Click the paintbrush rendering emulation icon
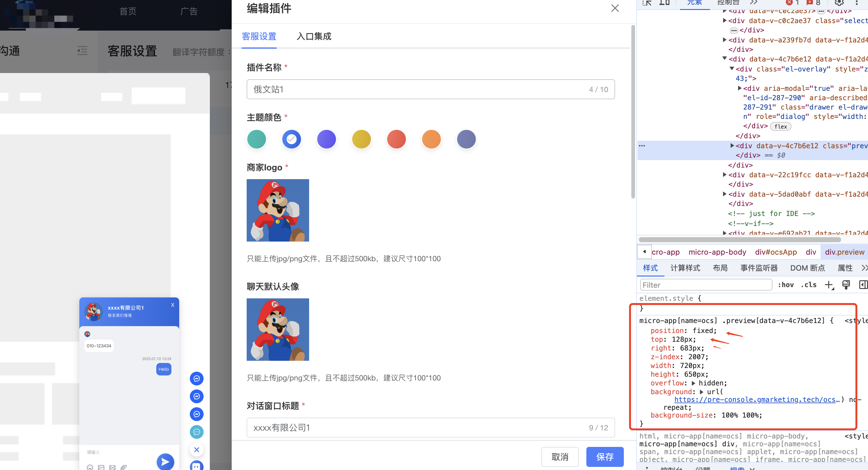Viewport: 868px width, 470px height. click(846, 285)
